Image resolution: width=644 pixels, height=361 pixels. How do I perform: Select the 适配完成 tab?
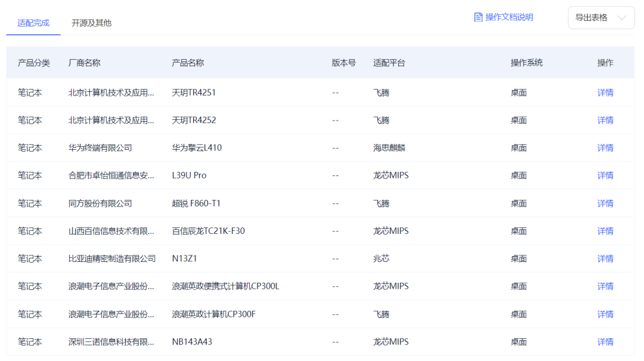pos(33,23)
